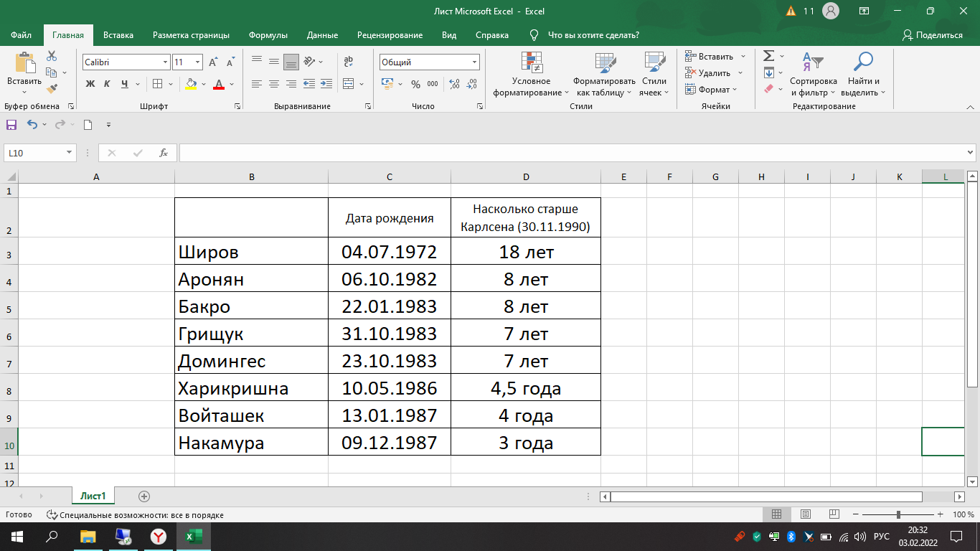This screenshot has height=551, width=980.
Task: Click the yellow fill color button
Action: tap(190, 84)
